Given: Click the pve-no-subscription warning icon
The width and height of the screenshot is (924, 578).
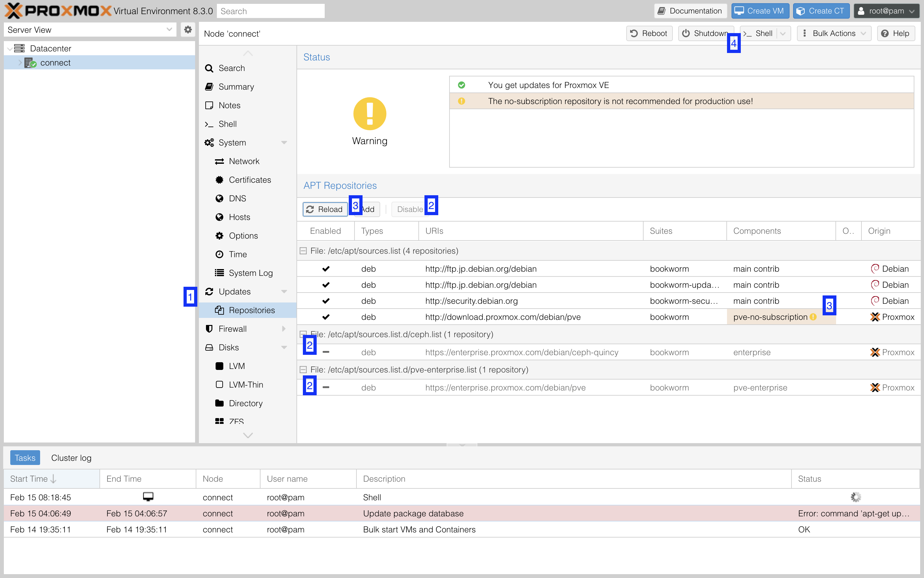Looking at the screenshot, I should point(813,317).
